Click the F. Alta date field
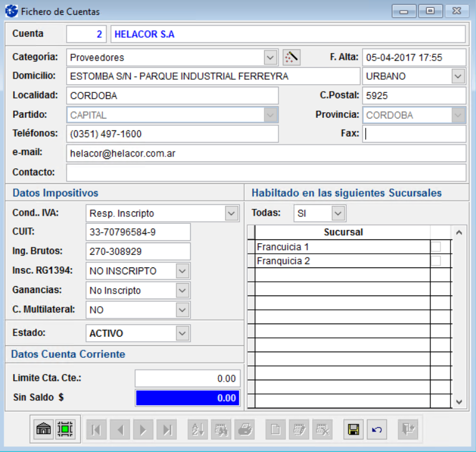This screenshot has width=476, height=452. [414, 57]
